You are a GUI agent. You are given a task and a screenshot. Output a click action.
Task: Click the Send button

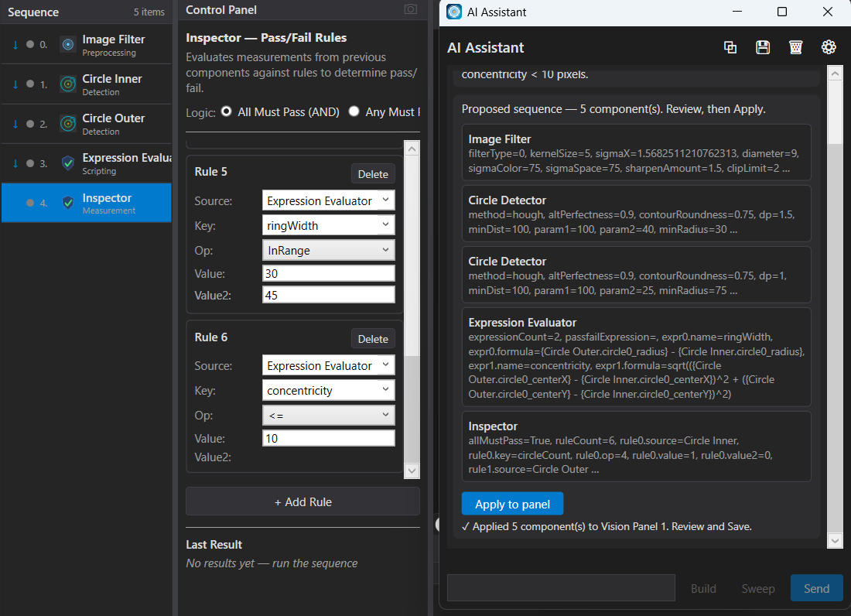coord(816,588)
